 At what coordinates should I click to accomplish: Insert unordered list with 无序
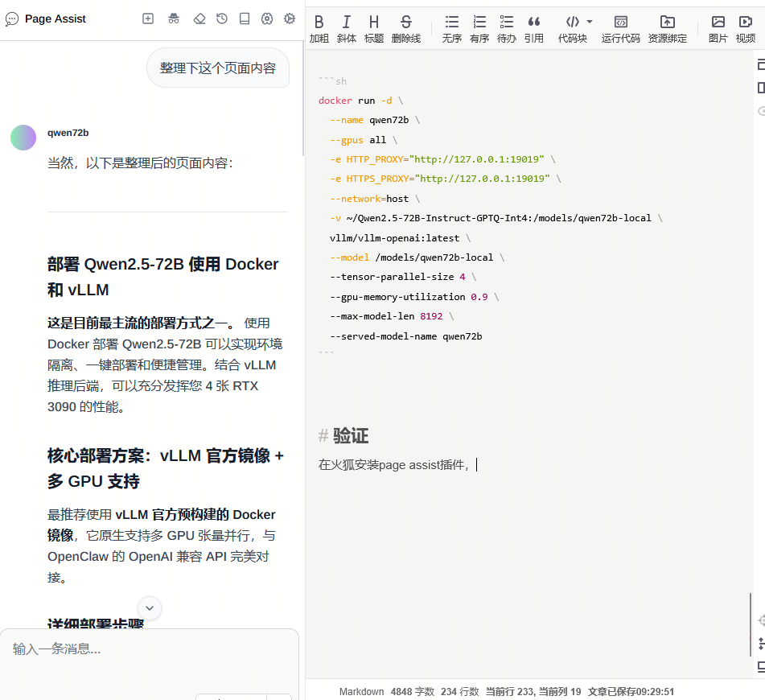coord(452,28)
